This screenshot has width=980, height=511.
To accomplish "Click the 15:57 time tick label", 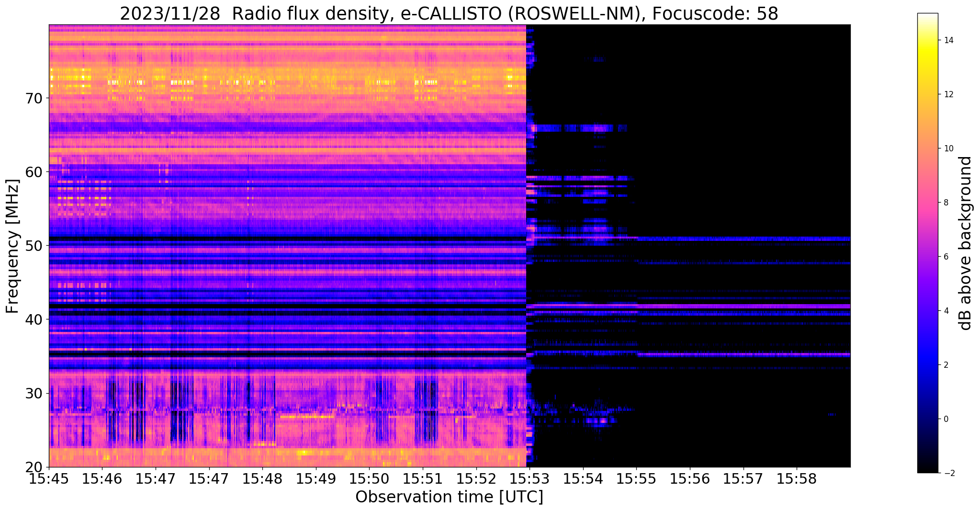I will coord(743,479).
